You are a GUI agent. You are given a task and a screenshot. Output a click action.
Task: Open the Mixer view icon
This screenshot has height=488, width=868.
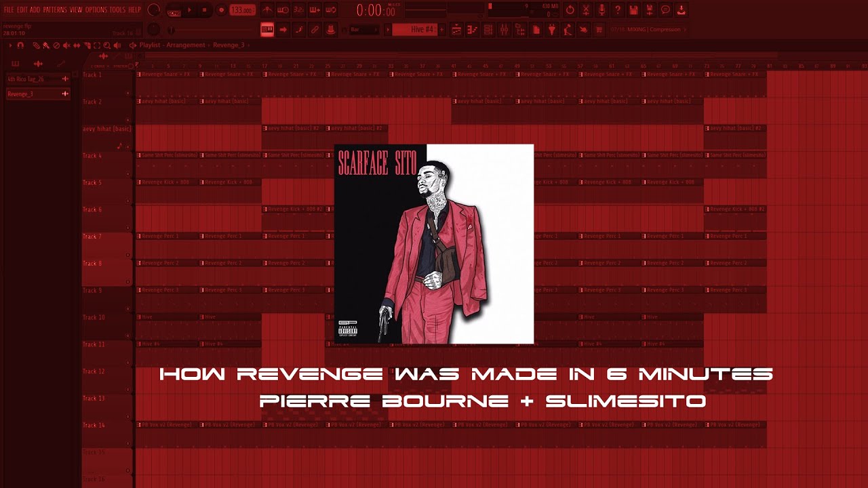pos(504,30)
